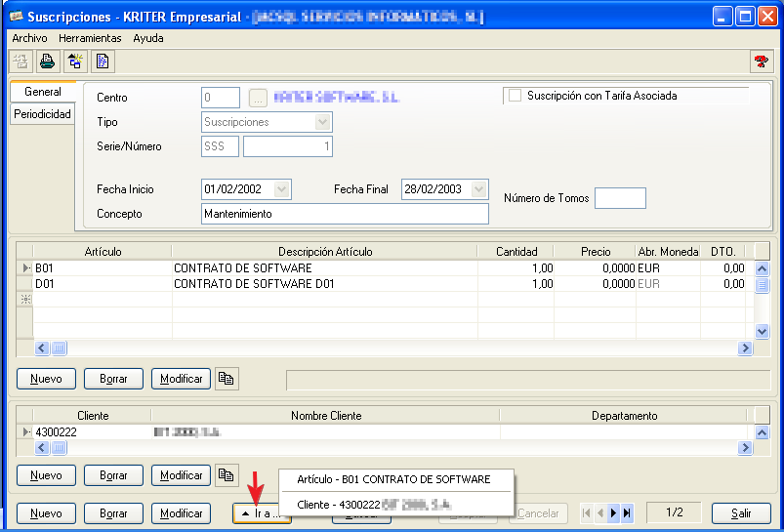Switch to the Periodicidad tab

[43, 114]
